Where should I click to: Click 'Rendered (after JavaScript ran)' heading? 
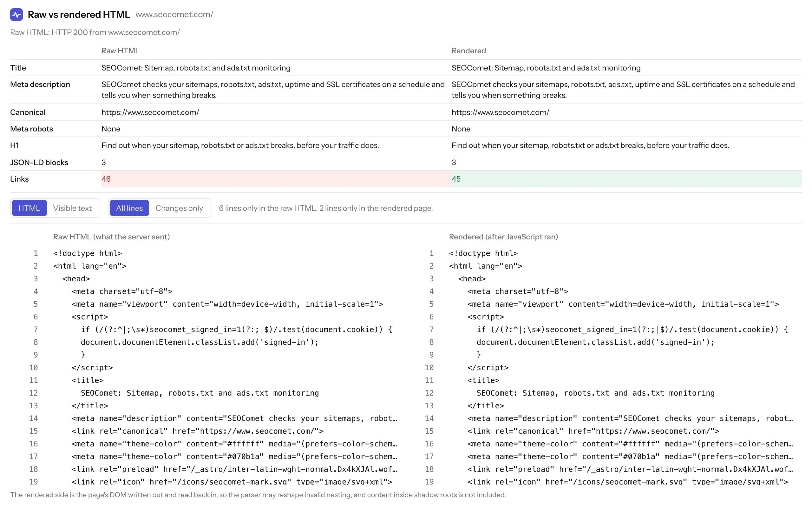click(x=503, y=237)
